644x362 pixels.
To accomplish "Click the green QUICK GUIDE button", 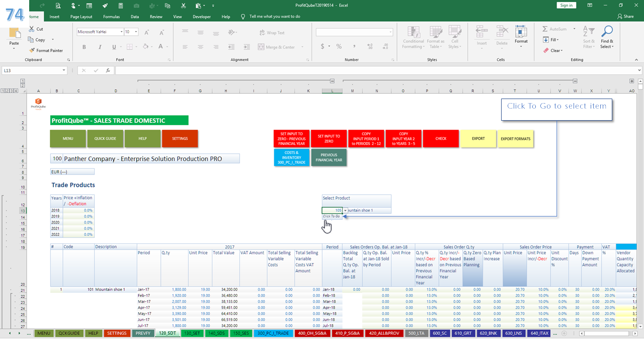I will point(105,138).
